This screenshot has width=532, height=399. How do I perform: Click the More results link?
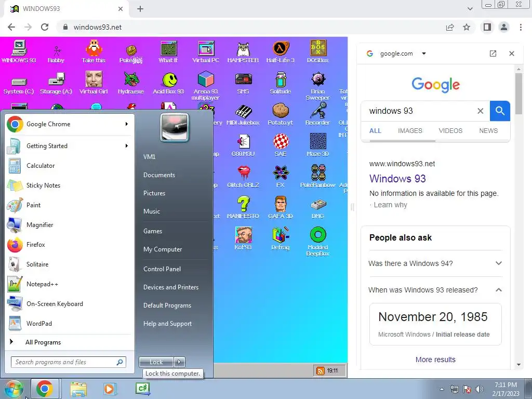pyautogui.click(x=435, y=360)
